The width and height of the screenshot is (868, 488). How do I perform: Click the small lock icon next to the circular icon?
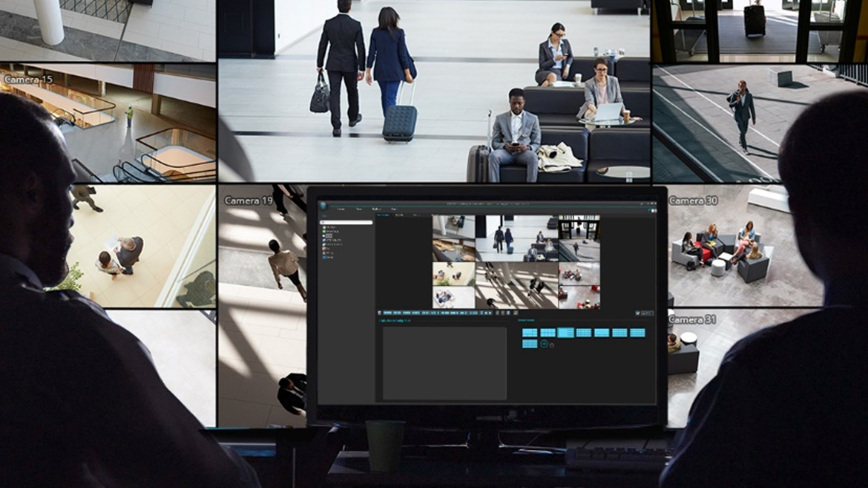(552, 345)
